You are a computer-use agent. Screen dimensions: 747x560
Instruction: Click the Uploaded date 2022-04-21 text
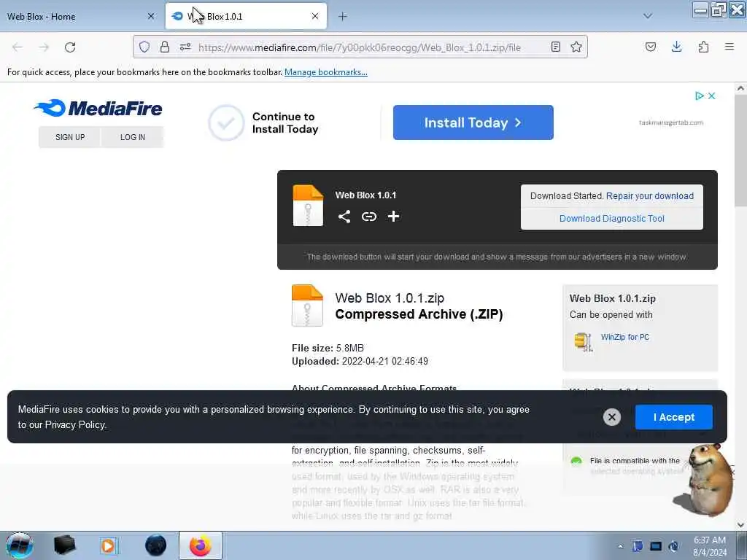360,362
